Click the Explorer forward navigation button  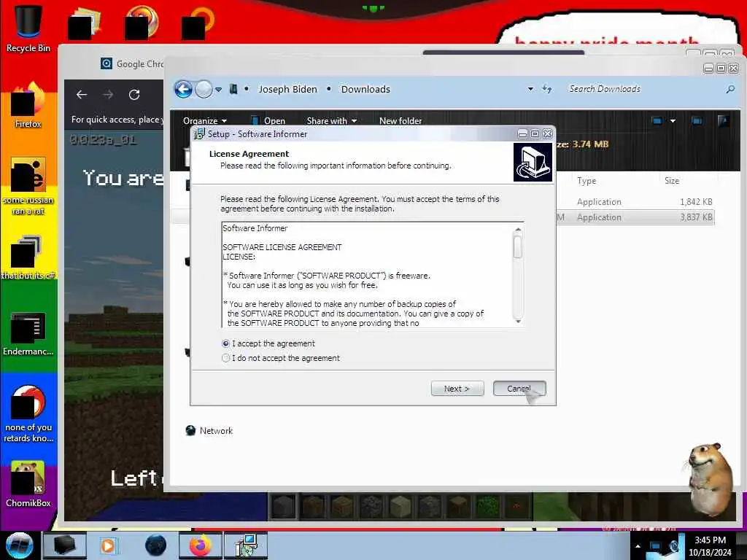pos(204,89)
